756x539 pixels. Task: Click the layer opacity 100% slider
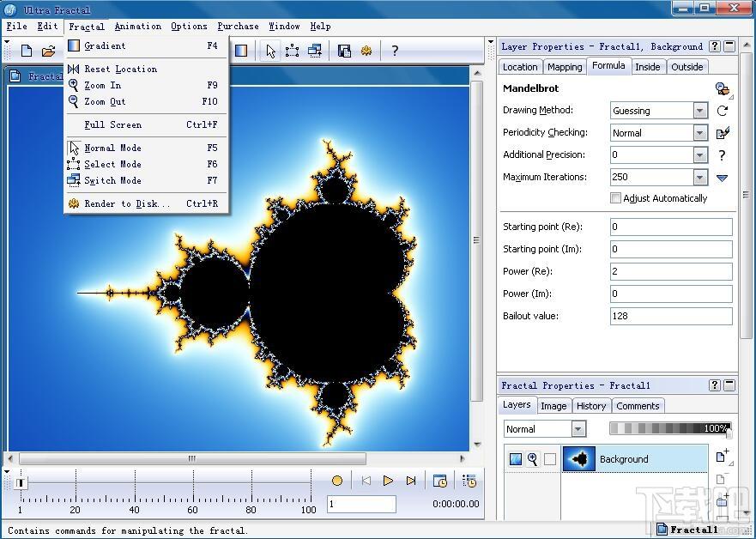670,428
